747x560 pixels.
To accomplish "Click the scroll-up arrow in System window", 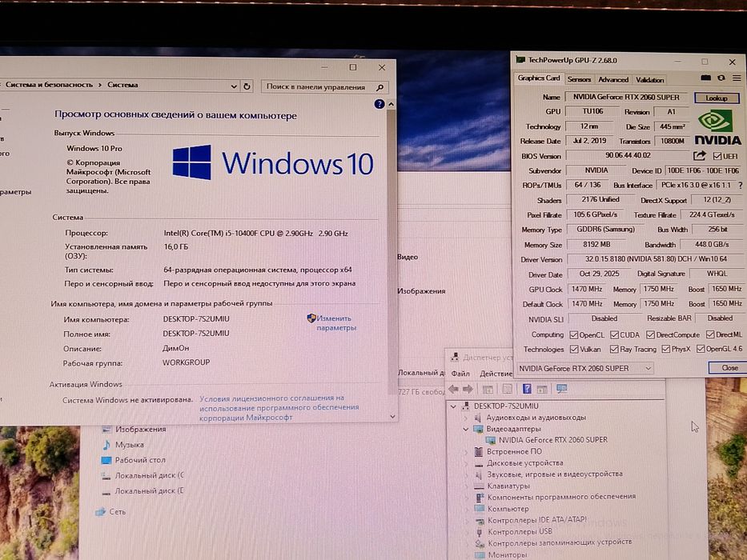I will point(392,104).
